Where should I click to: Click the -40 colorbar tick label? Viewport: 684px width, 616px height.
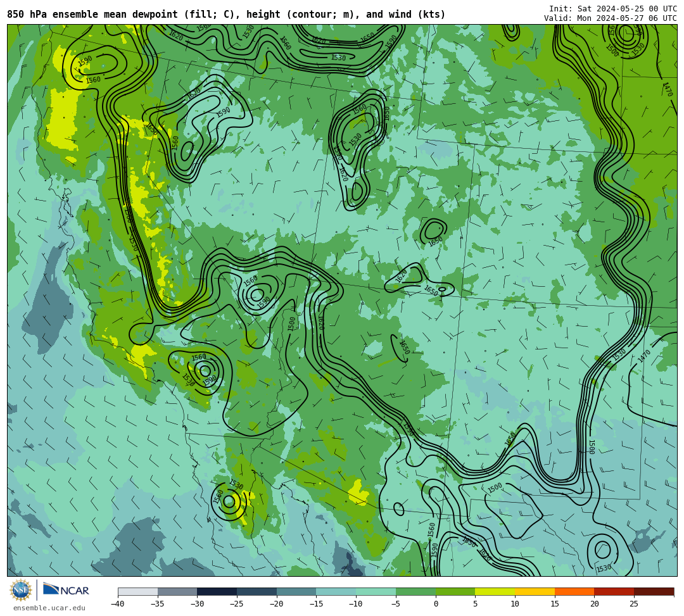(118, 604)
